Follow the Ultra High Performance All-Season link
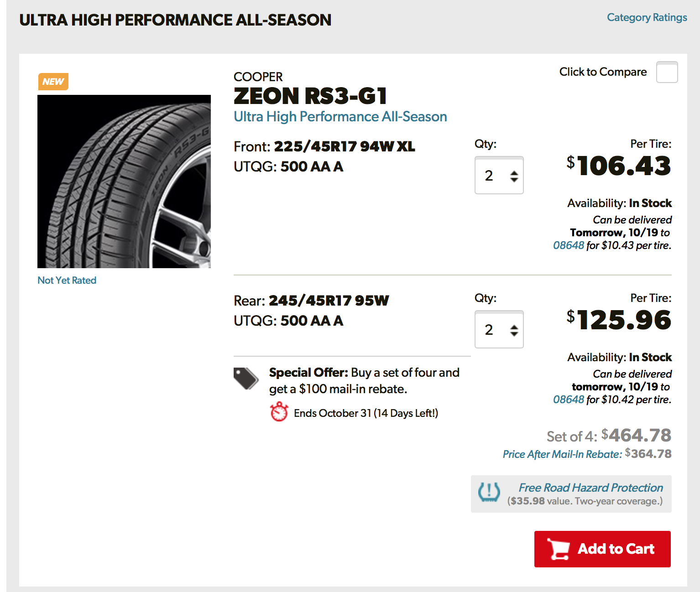This screenshot has width=700, height=592. click(340, 117)
